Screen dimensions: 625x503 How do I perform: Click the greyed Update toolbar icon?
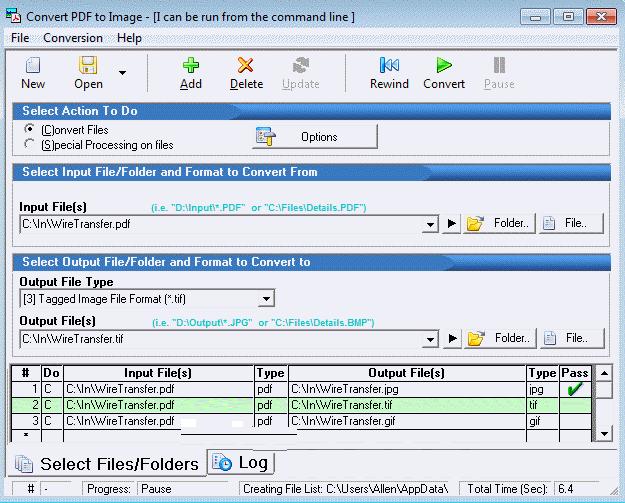coord(301,65)
